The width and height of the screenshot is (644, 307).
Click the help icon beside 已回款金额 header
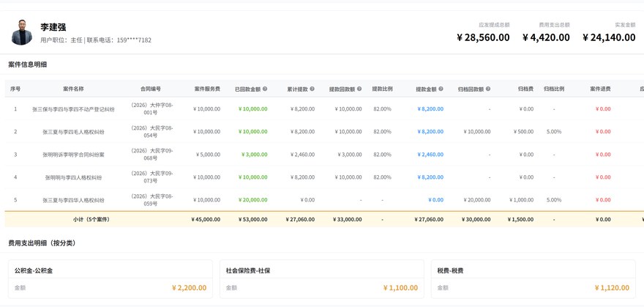tap(265, 89)
